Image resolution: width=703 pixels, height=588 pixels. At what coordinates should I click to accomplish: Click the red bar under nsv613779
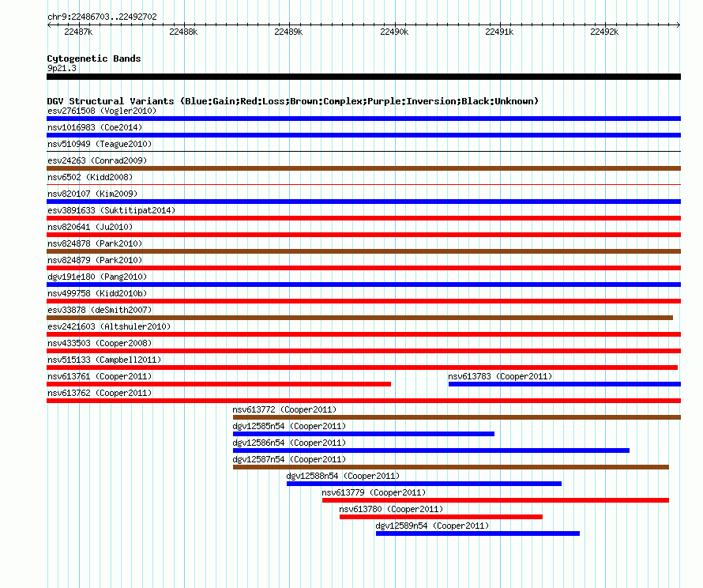[x=495, y=500]
